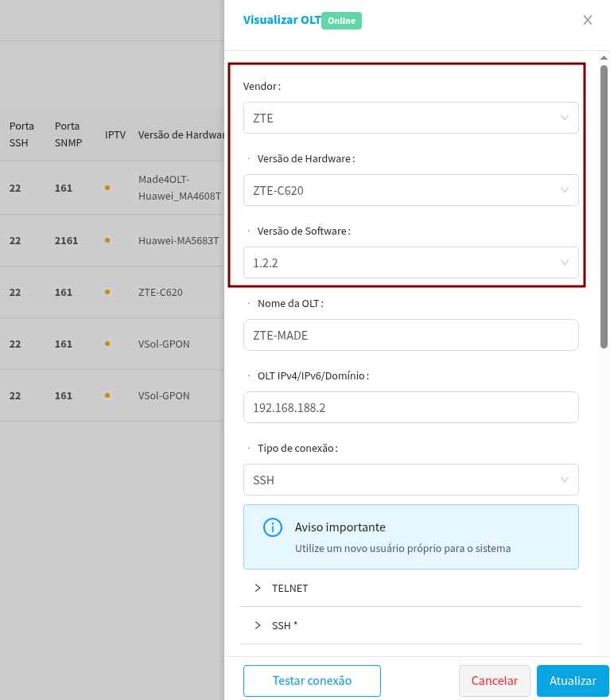
Task: Click the panel's vertical scrollbar
Action: (x=604, y=207)
